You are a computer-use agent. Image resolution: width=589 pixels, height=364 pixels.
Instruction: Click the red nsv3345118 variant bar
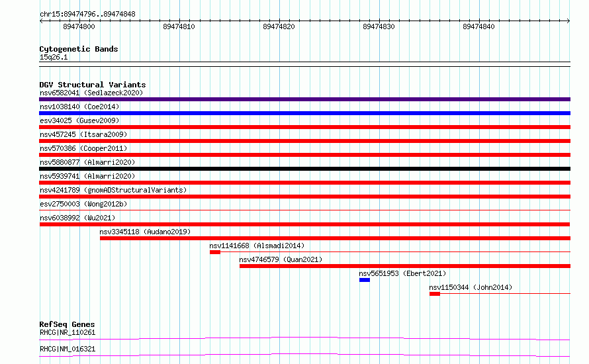point(335,238)
